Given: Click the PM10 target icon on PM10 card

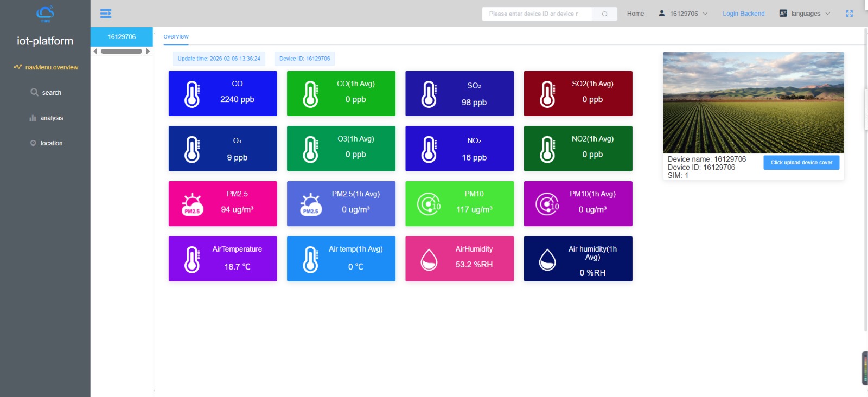Looking at the screenshot, I should [x=429, y=204].
